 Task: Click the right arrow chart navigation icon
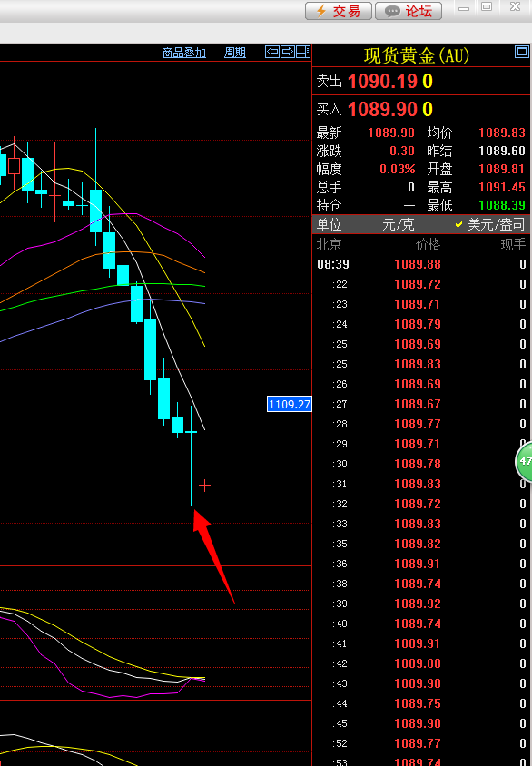click(288, 52)
